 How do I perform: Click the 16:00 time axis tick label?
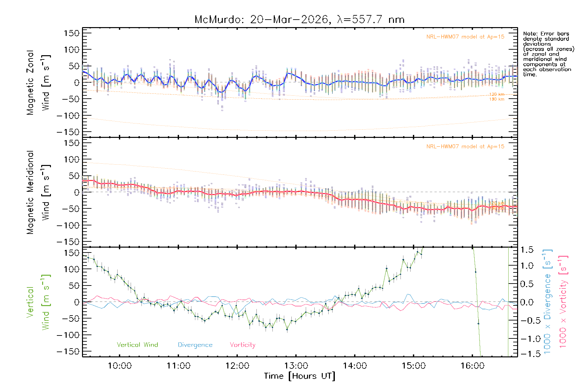pos(472,366)
